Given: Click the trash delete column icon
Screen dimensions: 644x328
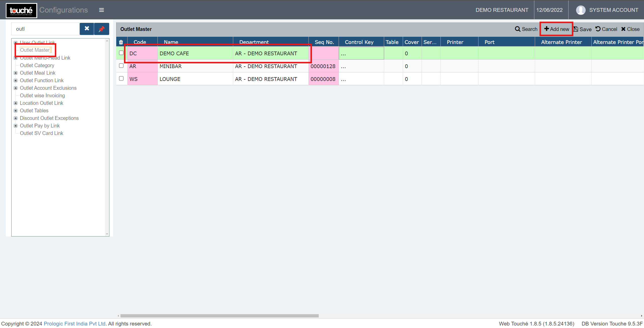Looking at the screenshot, I should 121,42.
